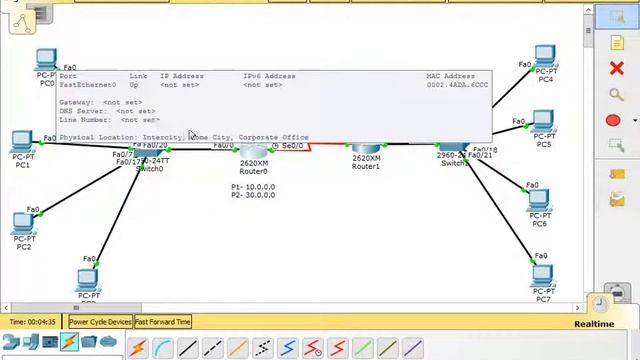Select the red ellipse Draw shape tool
Image resolution: width=640 pixels, height=360 pixels.
coord(613,120)
